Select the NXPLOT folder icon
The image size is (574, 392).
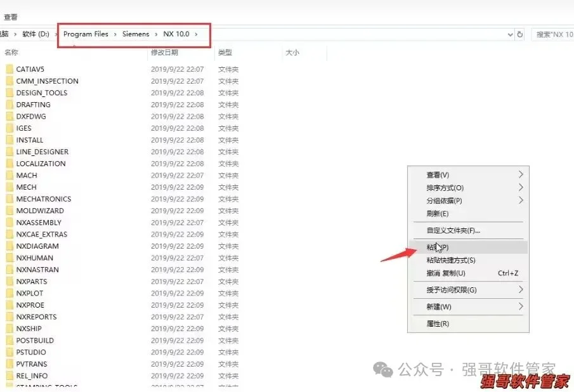point(10,293)
